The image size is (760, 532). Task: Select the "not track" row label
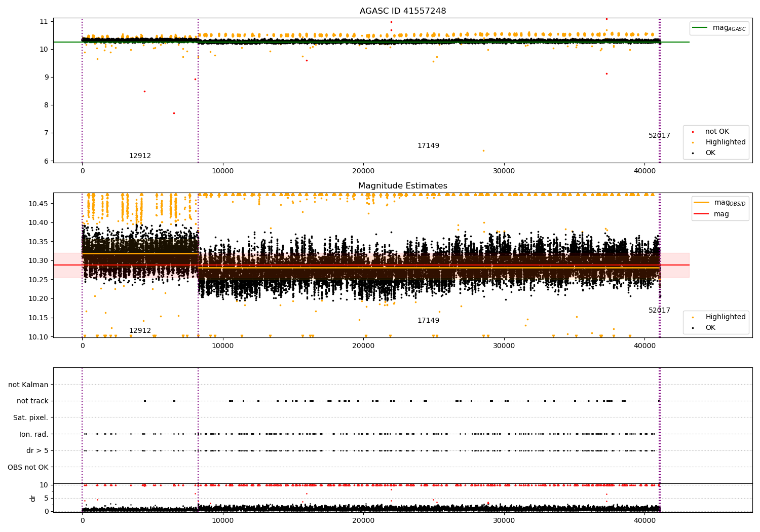32,401
